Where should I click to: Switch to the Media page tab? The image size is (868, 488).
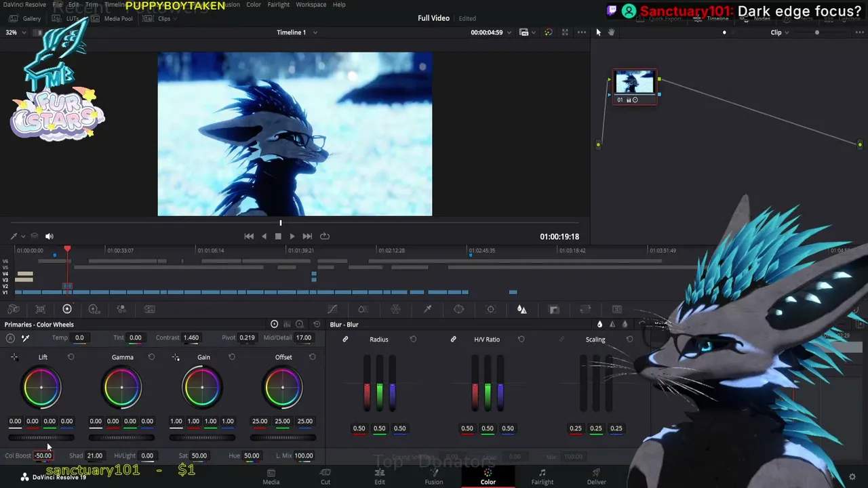pos(271,476)
